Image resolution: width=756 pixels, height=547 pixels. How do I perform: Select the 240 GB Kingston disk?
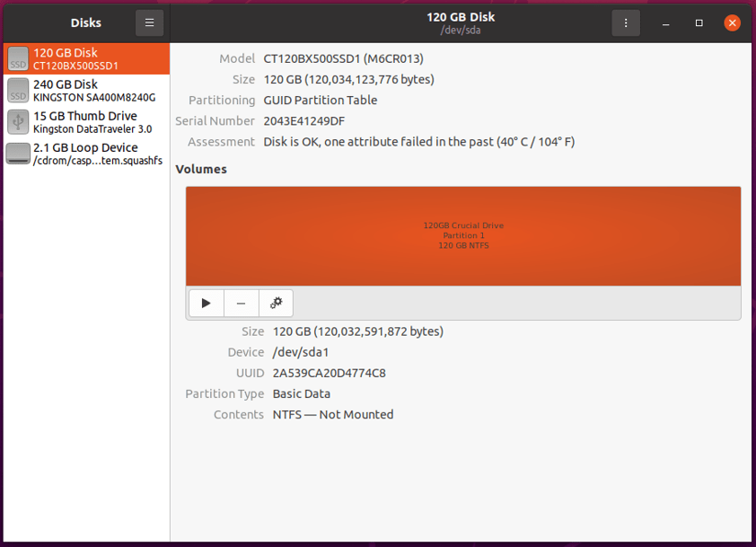pos(85,91)
